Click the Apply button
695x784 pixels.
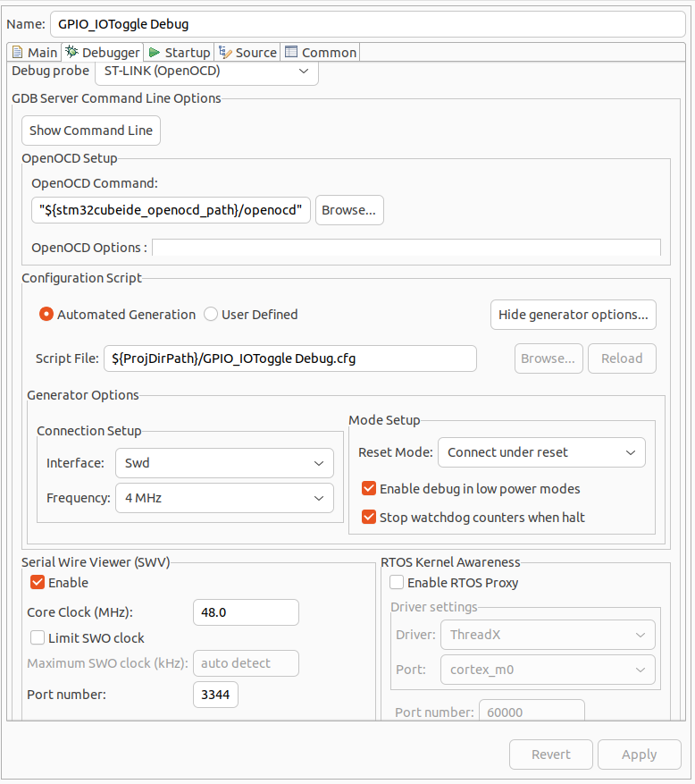click(x=640, y=754)
